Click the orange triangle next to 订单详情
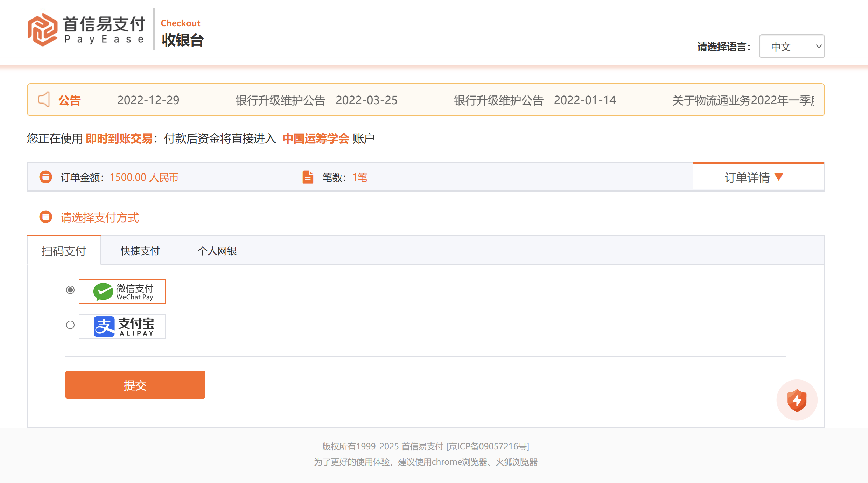The width and height of the screenshot is (868, 483). [779, 177]
